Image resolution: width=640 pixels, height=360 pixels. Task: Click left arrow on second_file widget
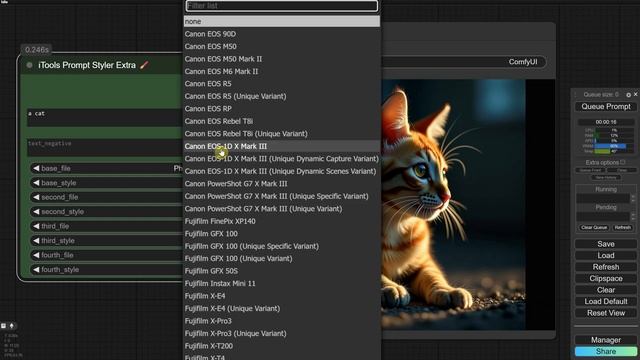click(36, 197)
